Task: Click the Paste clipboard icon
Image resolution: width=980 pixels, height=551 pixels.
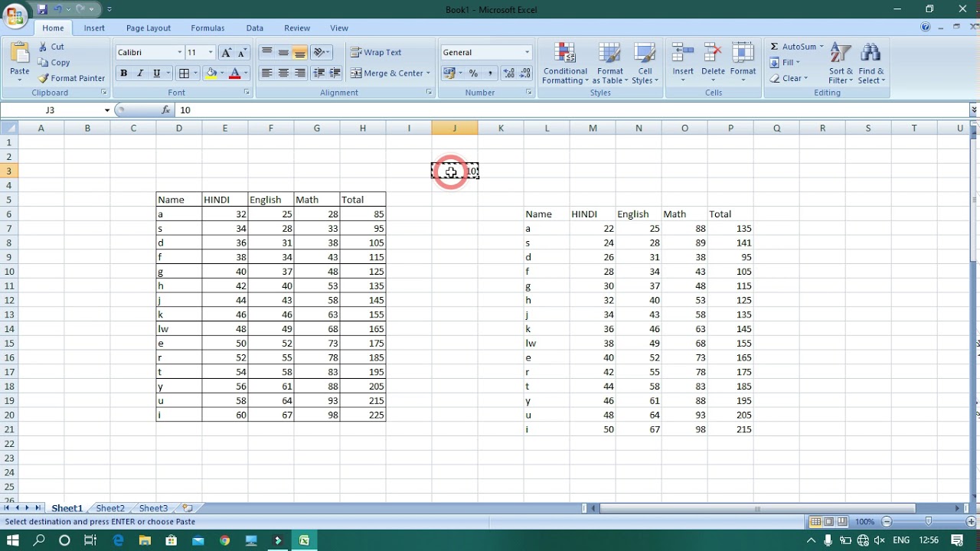Action: tap(20, 54)
